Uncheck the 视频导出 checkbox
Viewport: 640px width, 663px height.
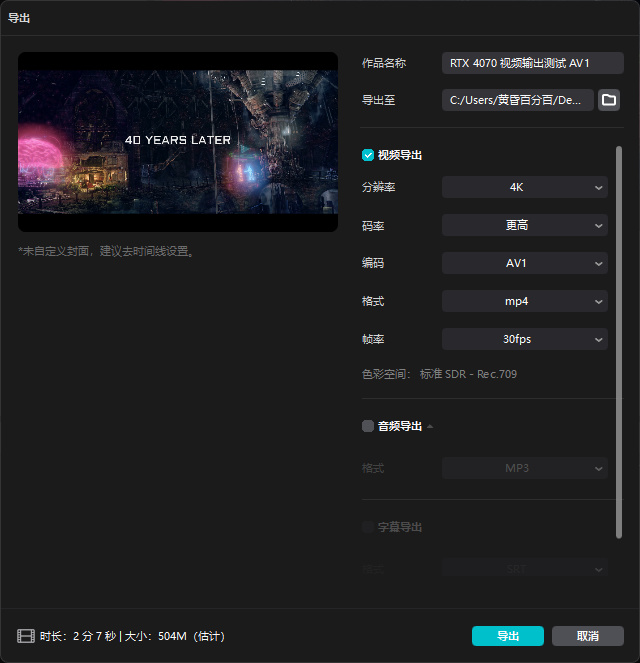point(368,155)
